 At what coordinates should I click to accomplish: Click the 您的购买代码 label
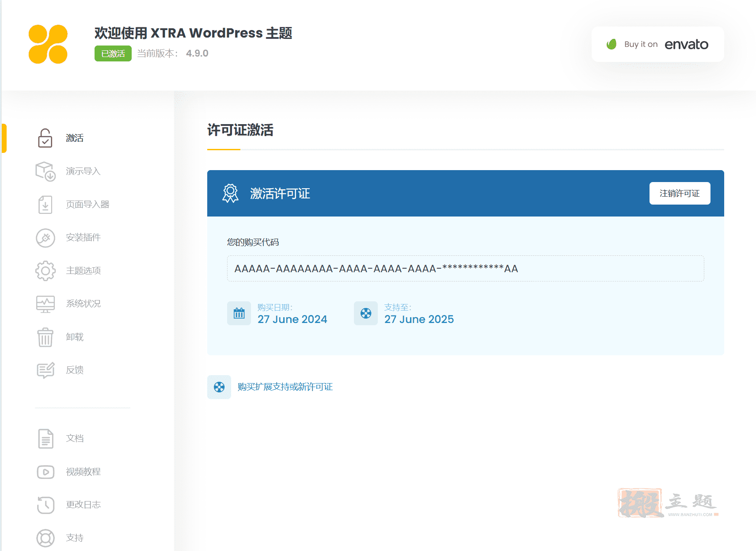[253, 242]
